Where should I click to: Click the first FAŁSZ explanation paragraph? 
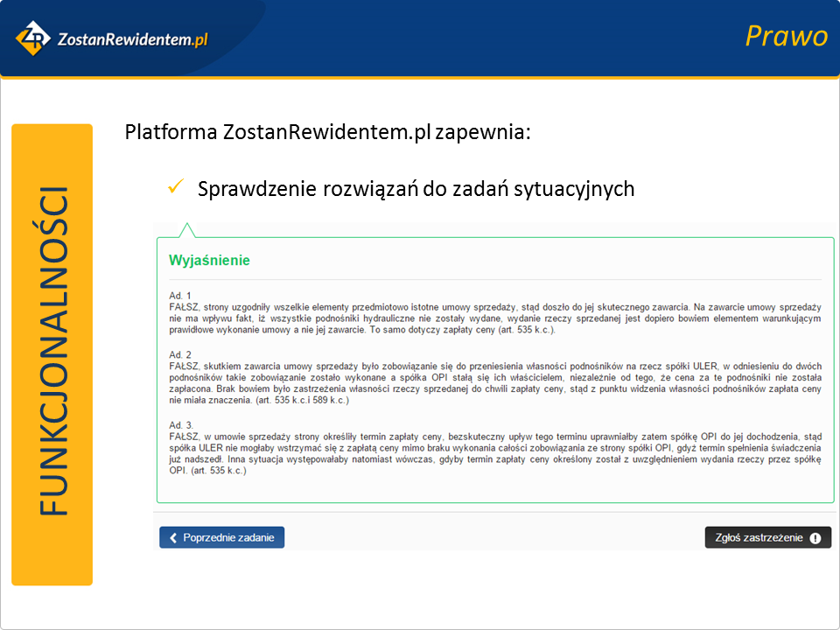click(x=494, y=318)
